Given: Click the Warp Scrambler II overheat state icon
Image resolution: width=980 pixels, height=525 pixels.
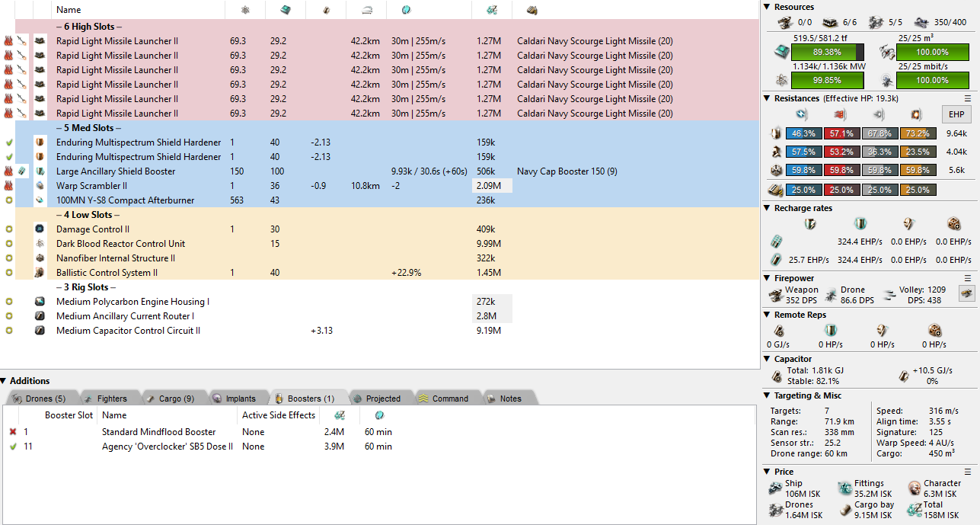Looking at the screenshot, I should click(x=8, y=186).
